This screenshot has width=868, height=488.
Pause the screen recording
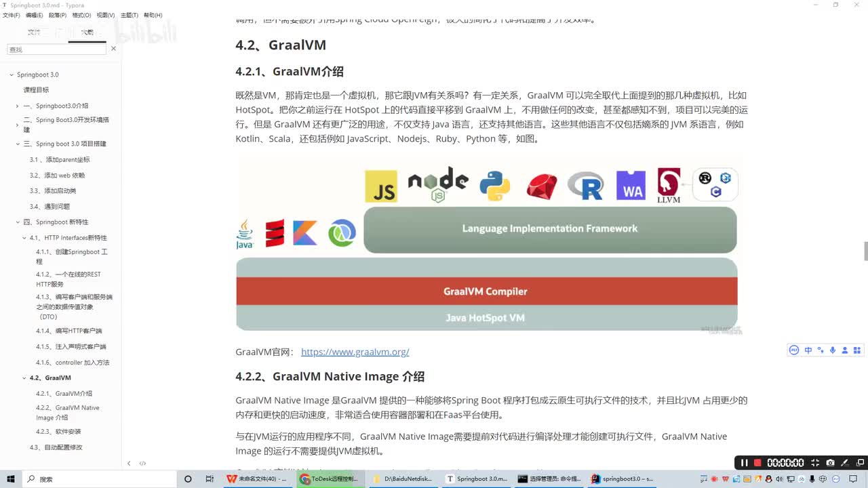[744, 463]
